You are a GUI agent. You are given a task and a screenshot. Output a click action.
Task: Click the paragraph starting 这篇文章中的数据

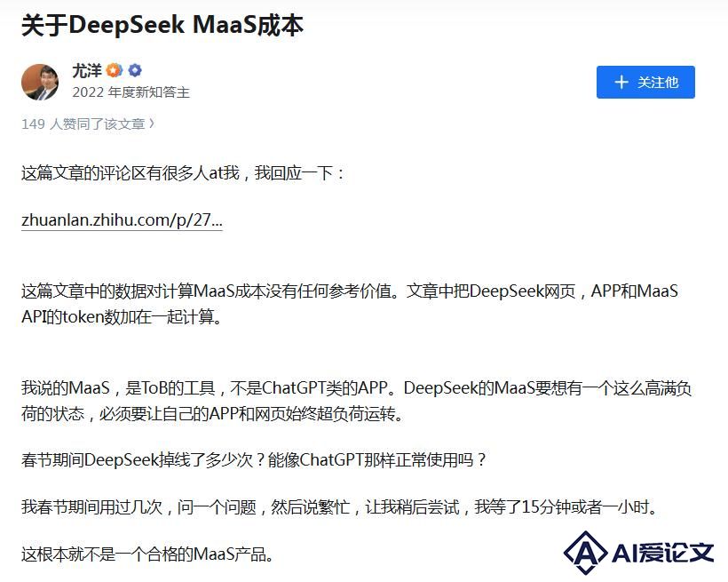click(350, 304)
